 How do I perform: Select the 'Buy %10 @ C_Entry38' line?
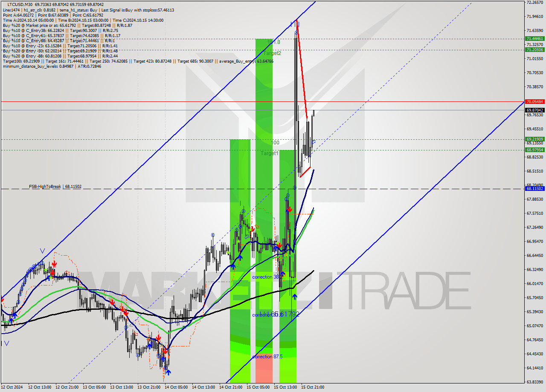tap(61, 30)
